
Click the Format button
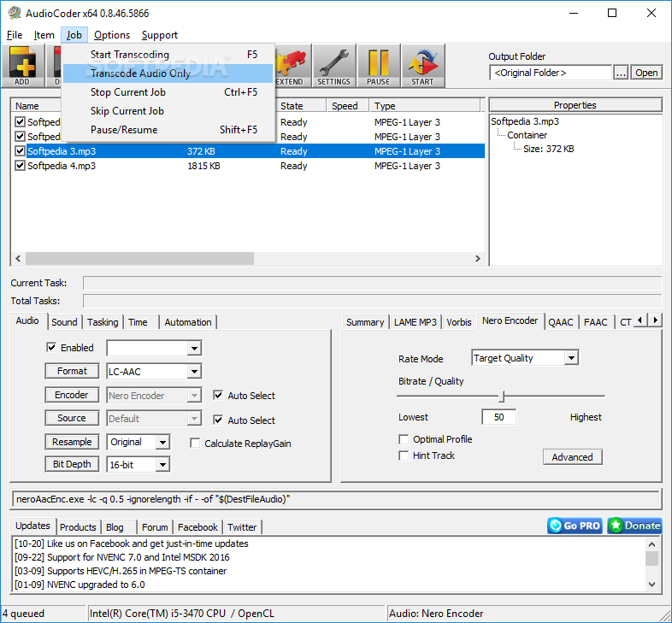pyautogui.click(x=72, y=371)
